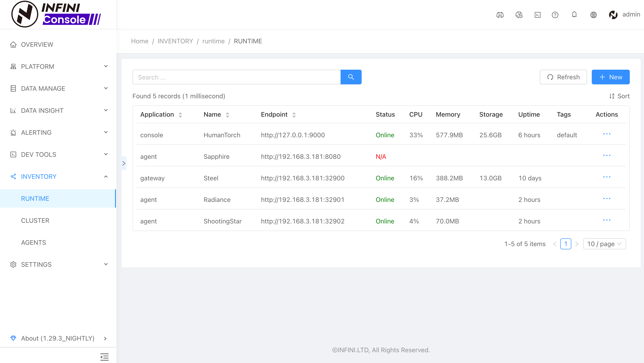Click the blue search magnifier button
This screenshot has height=363, width=644.
351,77
